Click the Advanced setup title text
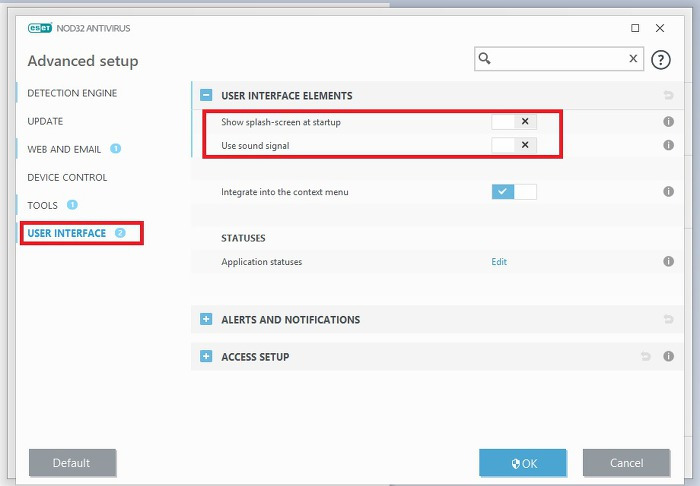 pos(83,61)
